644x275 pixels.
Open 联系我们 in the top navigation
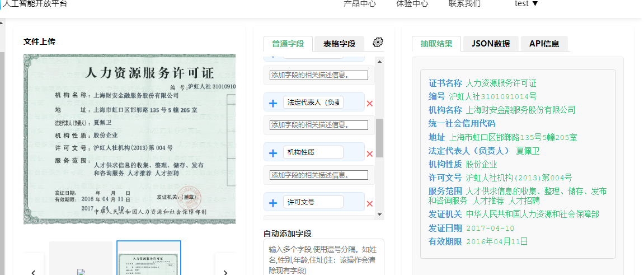point(464,3)
